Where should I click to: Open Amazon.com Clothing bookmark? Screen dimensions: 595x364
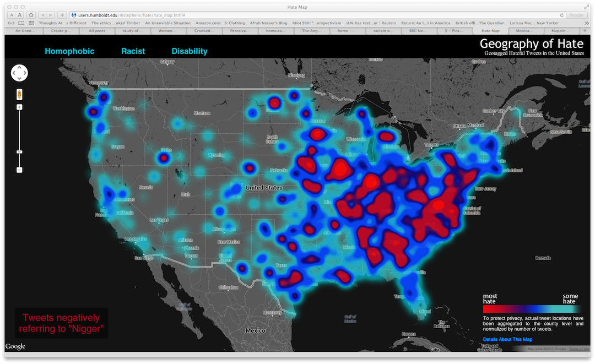220,23
